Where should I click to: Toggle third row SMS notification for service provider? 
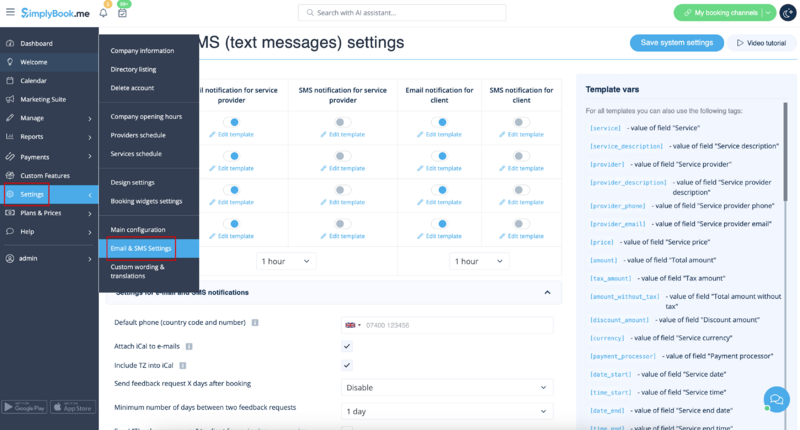tap(342, 190)
